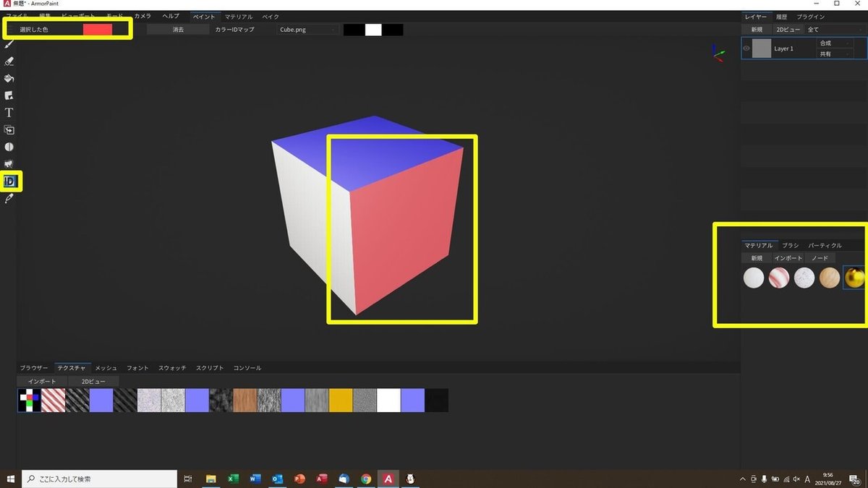Select the wood grain texture thumbnail
The image size is (868, 488).
245,401
